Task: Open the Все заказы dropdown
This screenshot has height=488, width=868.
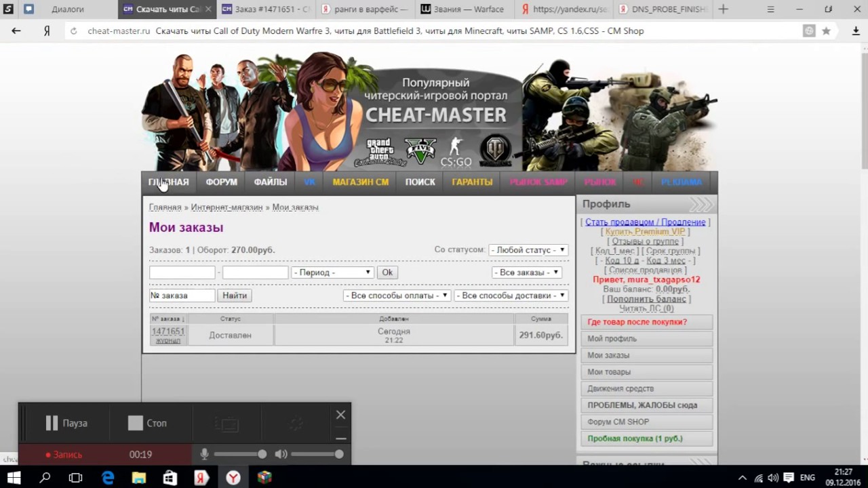Action: click(x=527, y=272)
